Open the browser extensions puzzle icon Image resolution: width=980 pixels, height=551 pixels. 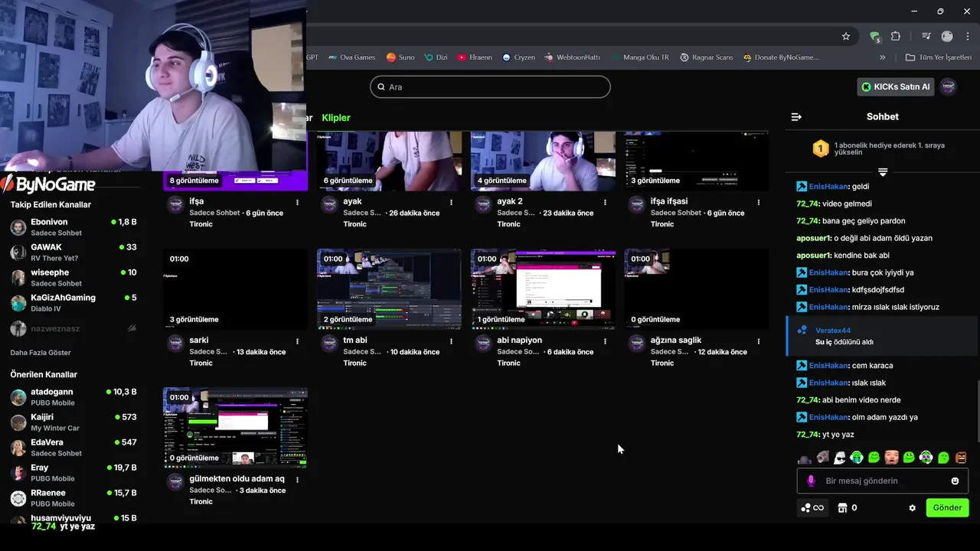coord(896,36)
